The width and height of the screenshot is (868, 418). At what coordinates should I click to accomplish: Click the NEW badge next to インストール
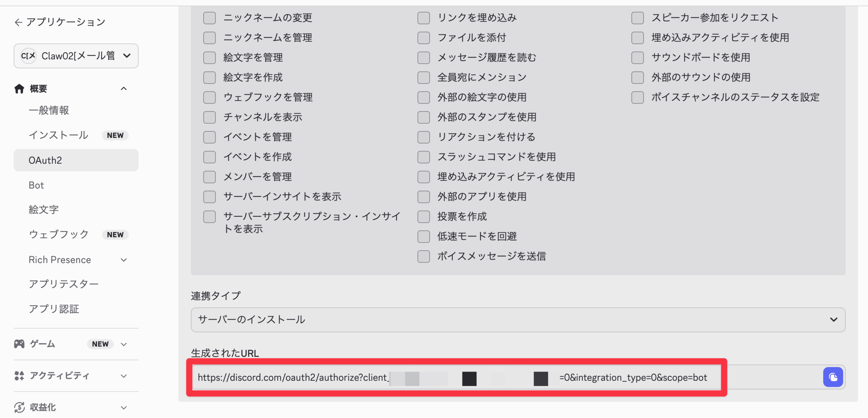click(115, 135)
